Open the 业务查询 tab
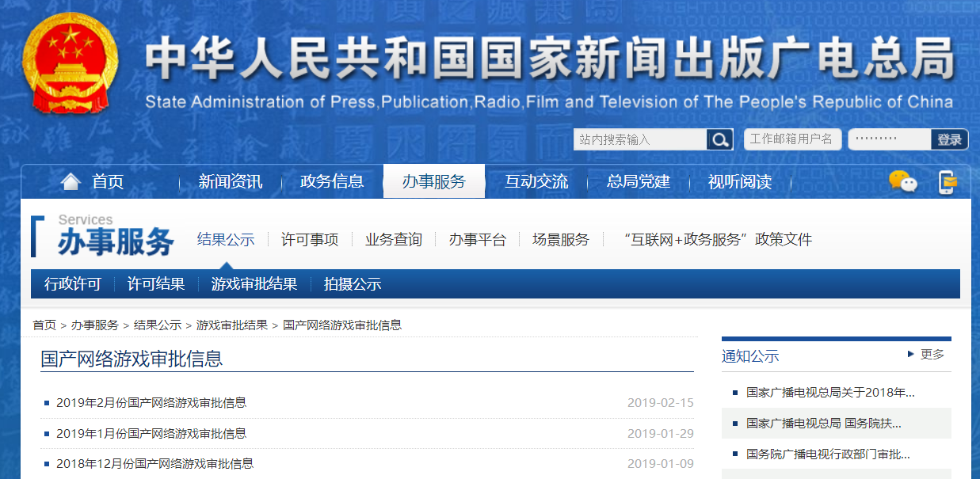Image resolution: width=980 pixels, height=479 pixels. [x=394, y=240]
